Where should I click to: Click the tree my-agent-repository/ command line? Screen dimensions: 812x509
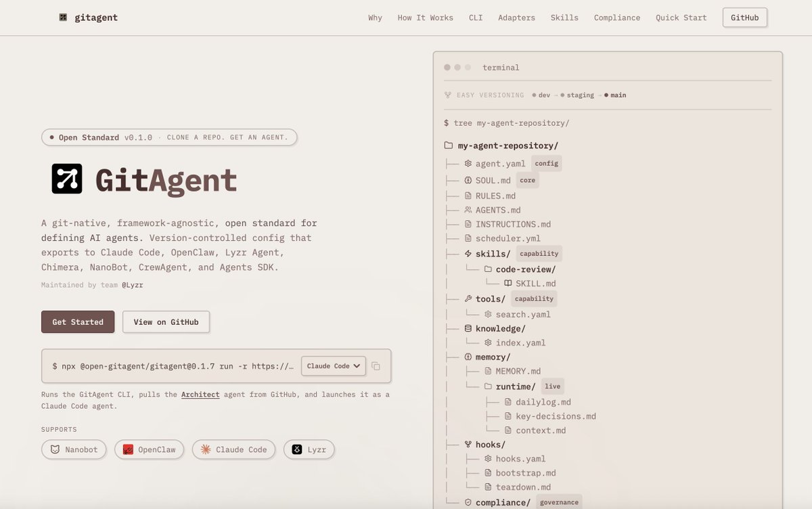(x=507, y=123)
